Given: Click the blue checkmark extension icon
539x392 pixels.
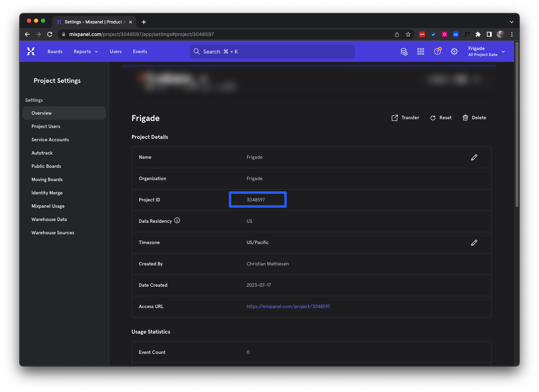Looking at the screenshot, I should click(433, 34).
